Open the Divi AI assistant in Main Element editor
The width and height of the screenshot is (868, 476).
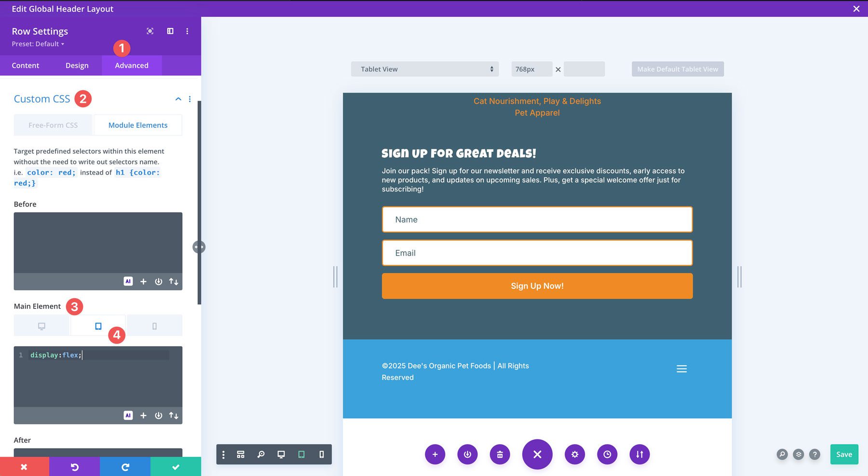pyautogui.click(x=128, y=415)
